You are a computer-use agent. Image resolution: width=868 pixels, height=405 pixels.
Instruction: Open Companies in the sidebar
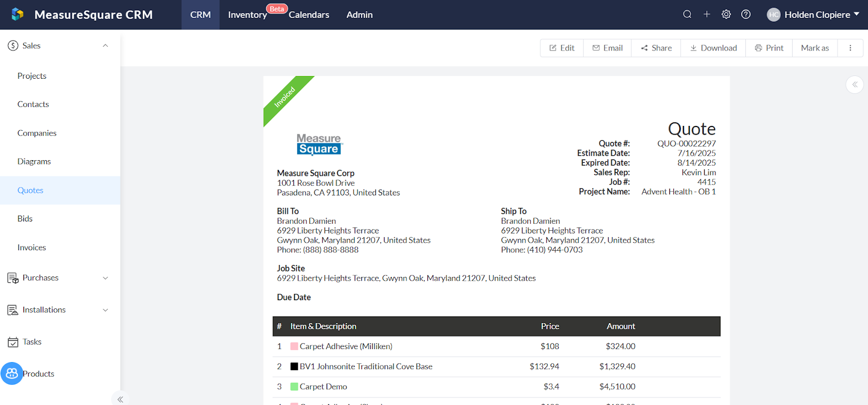coord(37,133)
